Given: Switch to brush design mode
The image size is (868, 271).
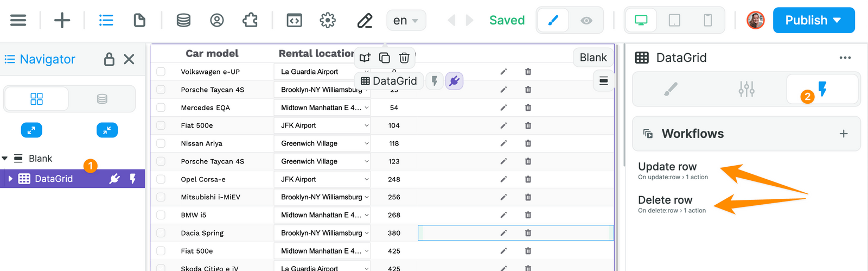Looking at the screenshot, I should click(x=553, y=21).
